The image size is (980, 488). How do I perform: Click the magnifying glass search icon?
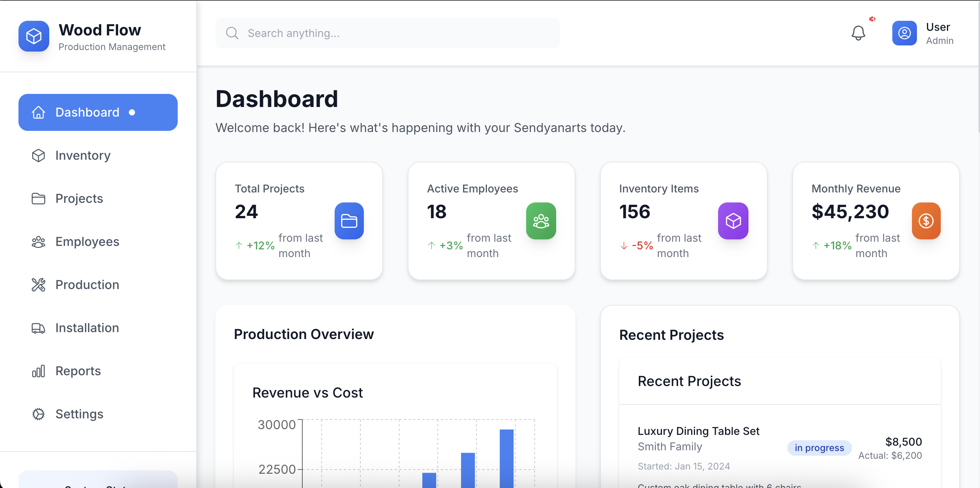[232, 33]
